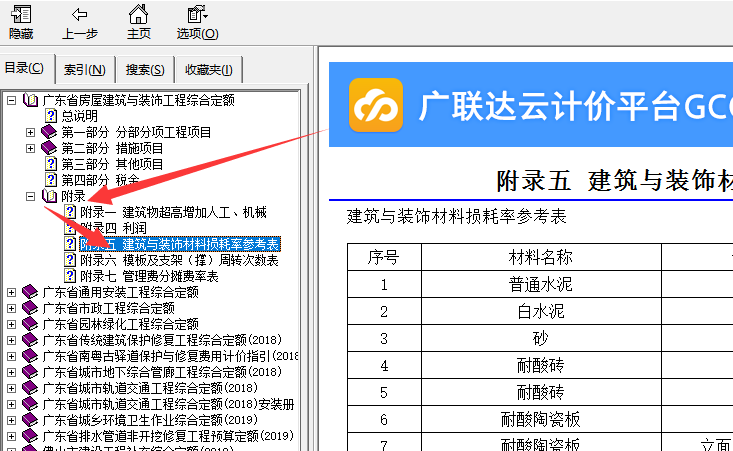
Task: Expand 广东省园林绿化工程综合定额 node
Action: coord(12,324)
